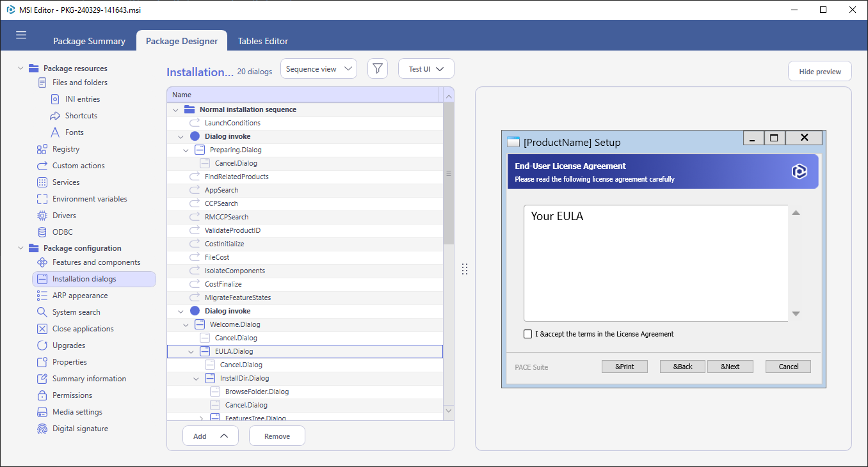Collapse the Package resources section

click(21, 68)
